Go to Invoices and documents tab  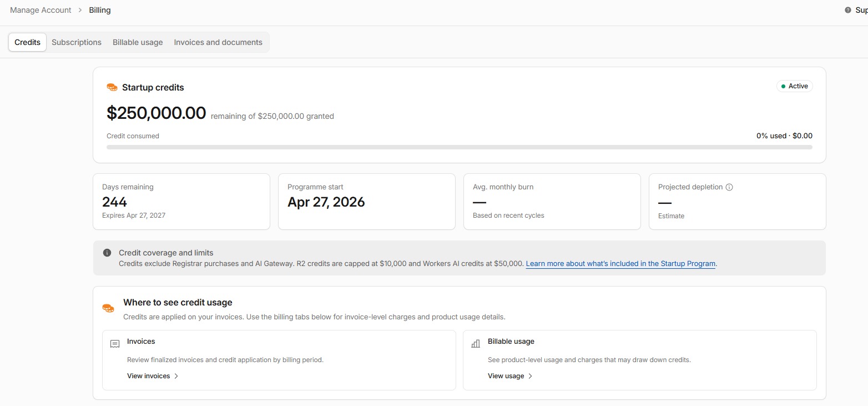218,42
